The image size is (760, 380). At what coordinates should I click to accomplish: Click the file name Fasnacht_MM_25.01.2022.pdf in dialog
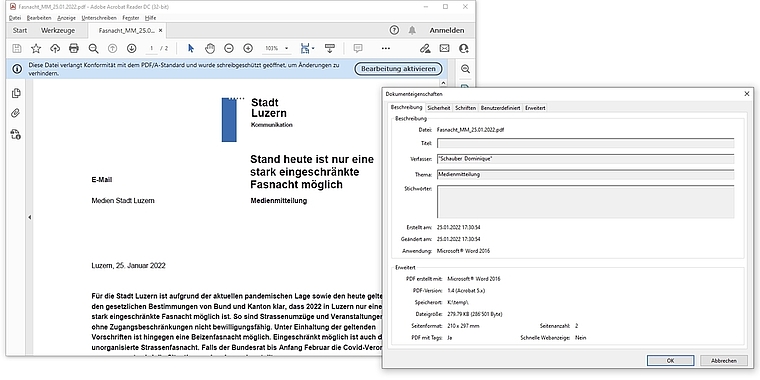pos(471,130)
